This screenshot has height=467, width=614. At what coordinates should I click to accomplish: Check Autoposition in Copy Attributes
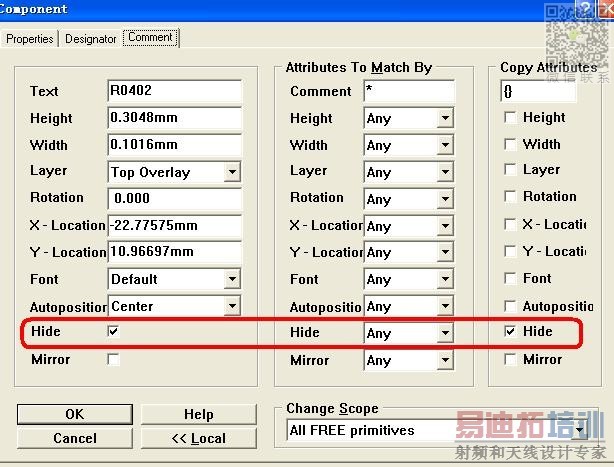pyautogui.click(x=510, y=306)
